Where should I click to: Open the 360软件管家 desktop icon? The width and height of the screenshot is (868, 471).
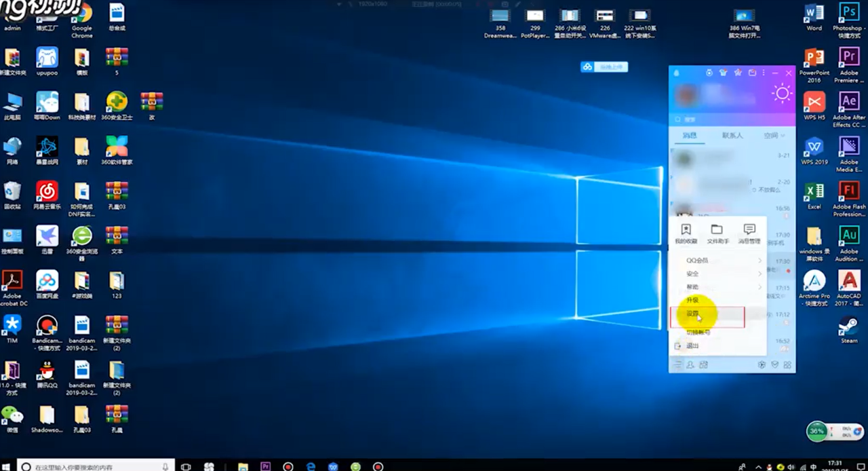point(117,151)
